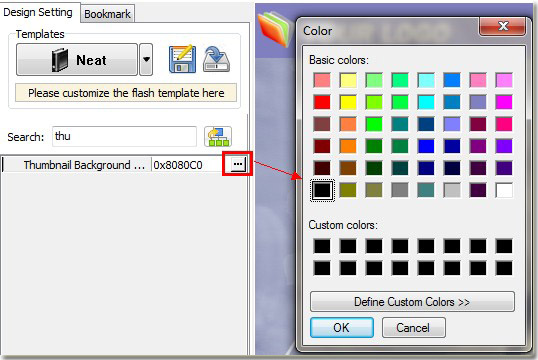Choose the pure red swatch in second row
The image size is (538, 360).
pos(322,102)
